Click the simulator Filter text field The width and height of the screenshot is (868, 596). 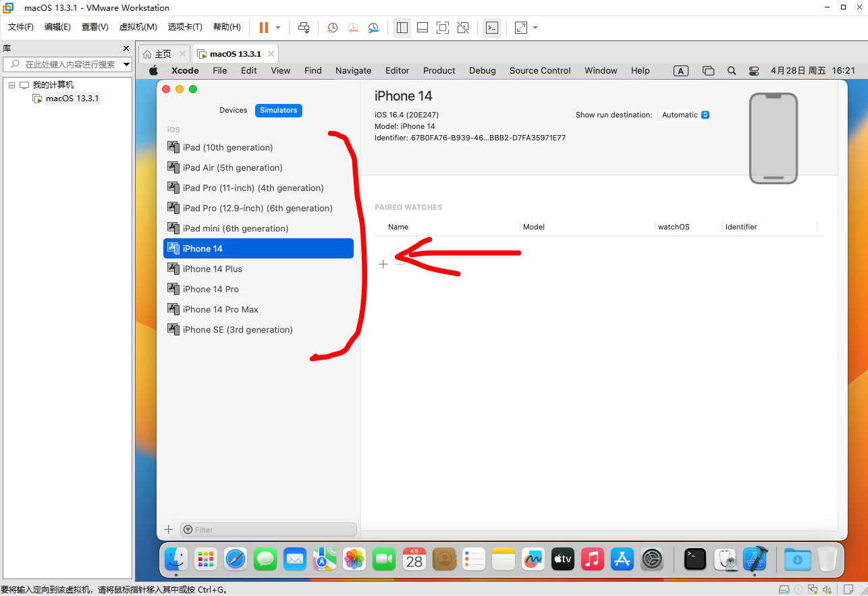tap(270, 530)
